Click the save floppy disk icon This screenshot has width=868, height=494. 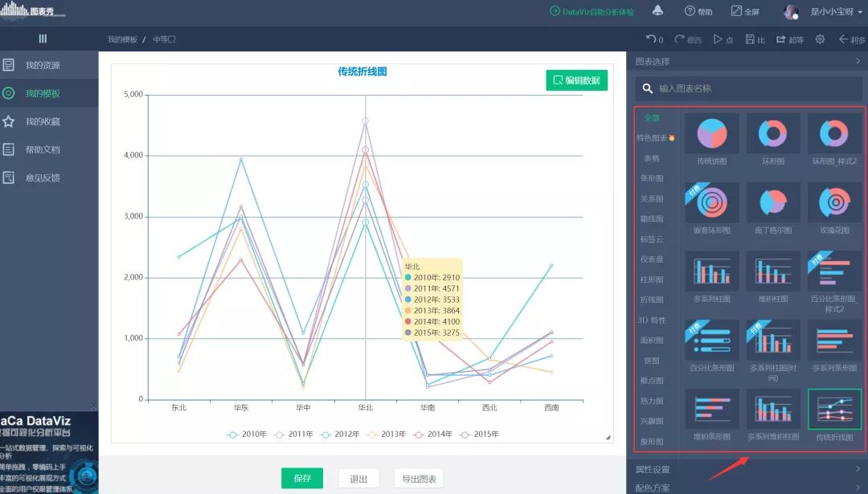(750, 39)
